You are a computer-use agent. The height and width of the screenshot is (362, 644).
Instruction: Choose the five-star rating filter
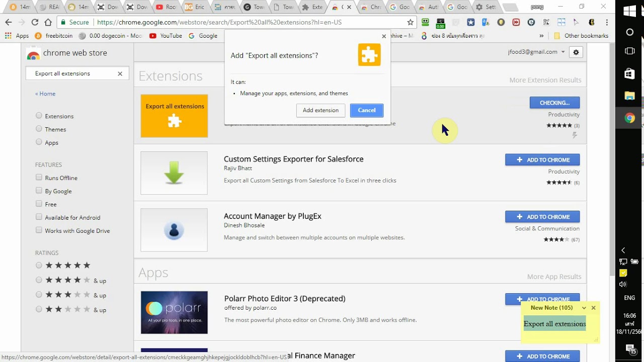[39, 265]
